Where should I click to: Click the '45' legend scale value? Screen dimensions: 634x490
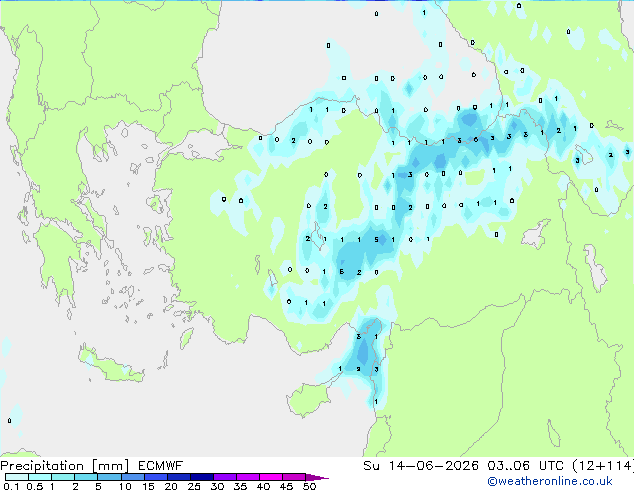pyautogui.click(x=286, y=486)
